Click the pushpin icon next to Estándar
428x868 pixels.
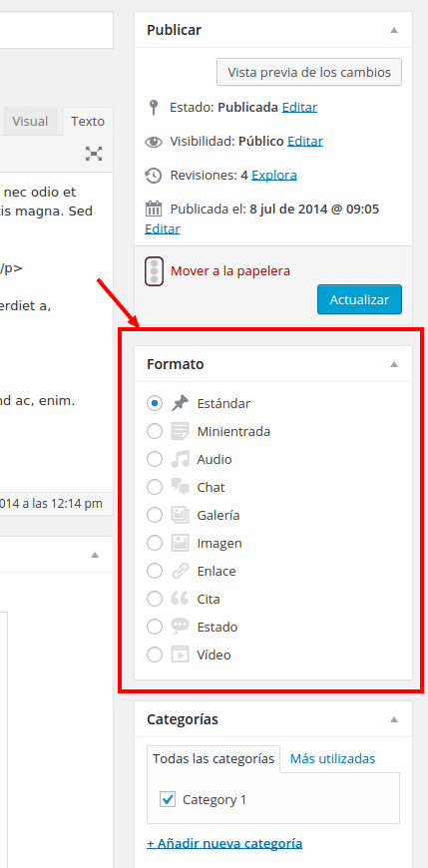click(180, 403)
